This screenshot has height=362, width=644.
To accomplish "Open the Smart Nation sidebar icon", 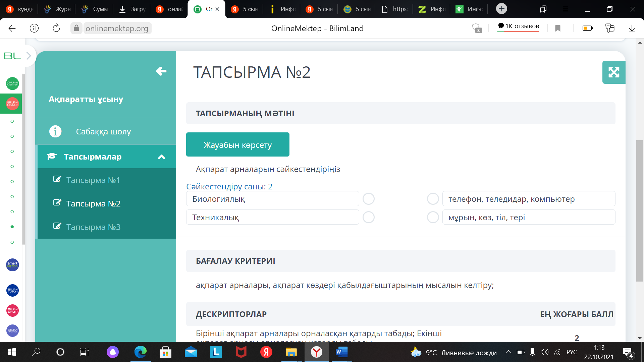I will (12, 265).
